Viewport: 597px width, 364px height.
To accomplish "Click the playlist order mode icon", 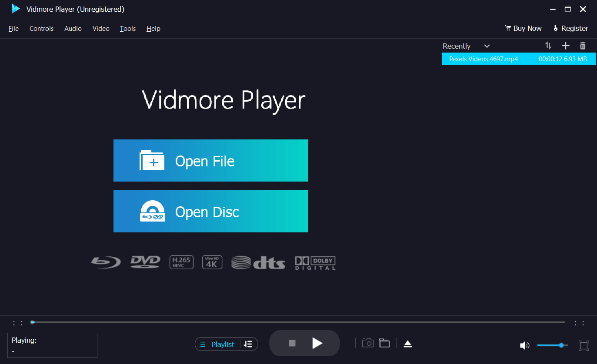I will tap(248, 344).
